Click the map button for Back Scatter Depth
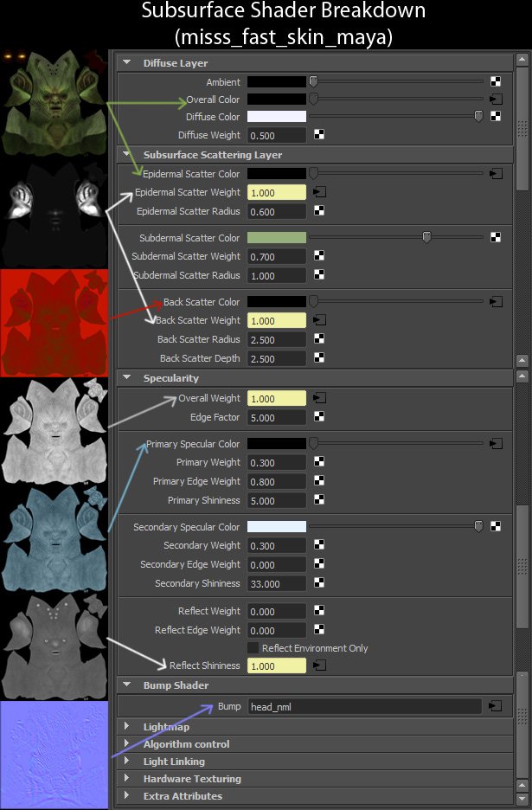 click(x=319, y=357)
